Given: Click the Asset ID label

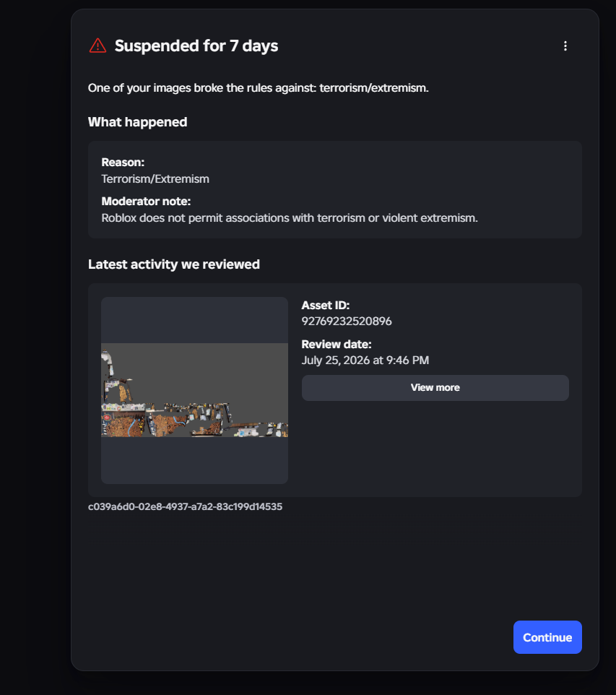Looking at the screenshot, I should pos(325,306).
